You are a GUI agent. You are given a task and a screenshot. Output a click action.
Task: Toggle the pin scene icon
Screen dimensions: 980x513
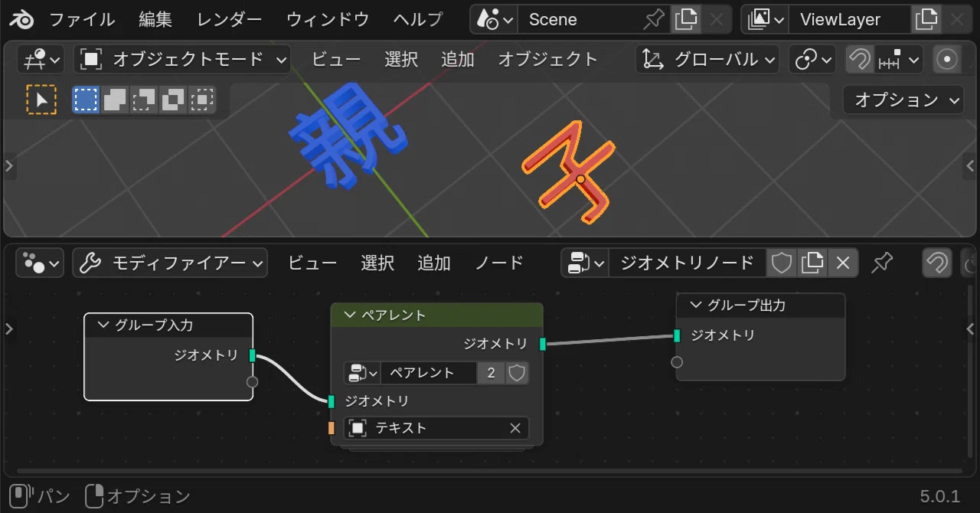point(654,19)
